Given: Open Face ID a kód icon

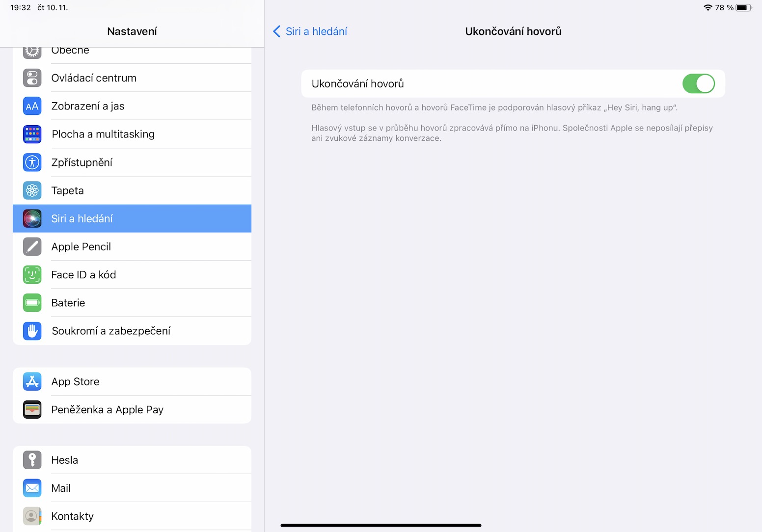Looking at the screenshot, I should point(32,275).
